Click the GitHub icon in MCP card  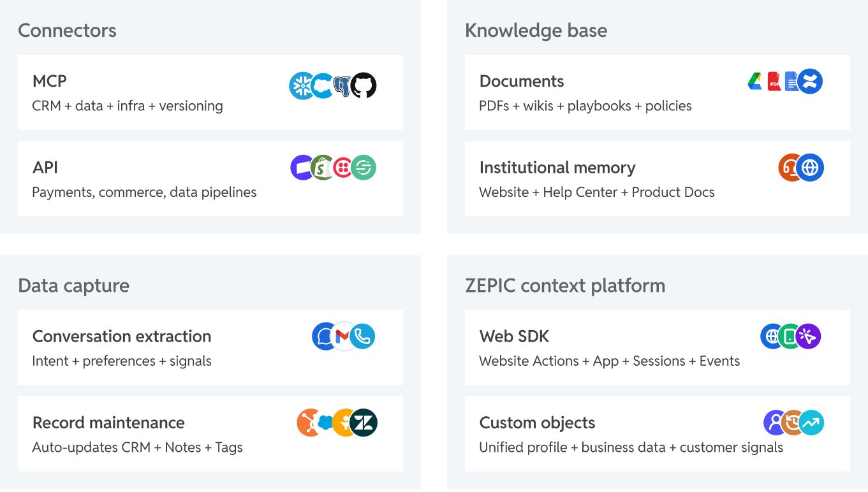(x=364, y=86)
